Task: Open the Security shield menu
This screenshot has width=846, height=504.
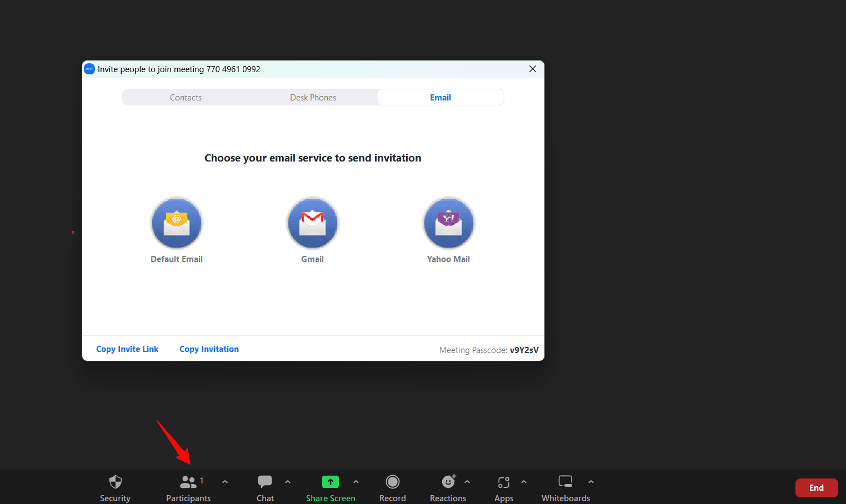Action: (x=115, y=488)
